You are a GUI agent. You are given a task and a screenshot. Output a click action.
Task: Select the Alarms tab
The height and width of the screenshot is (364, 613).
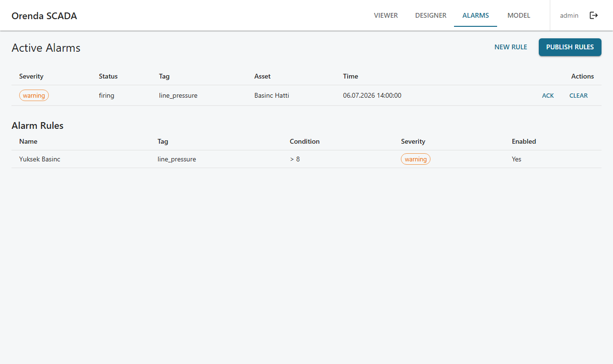tap(476, 15)
